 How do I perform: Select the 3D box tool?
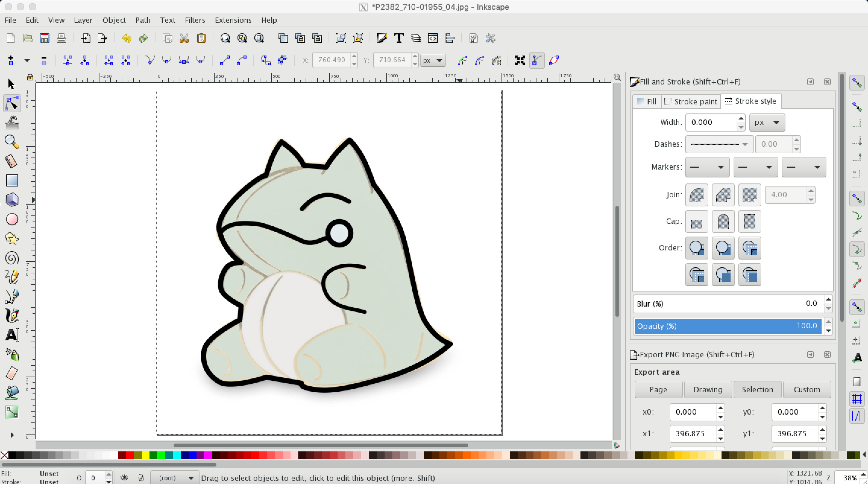12,200
